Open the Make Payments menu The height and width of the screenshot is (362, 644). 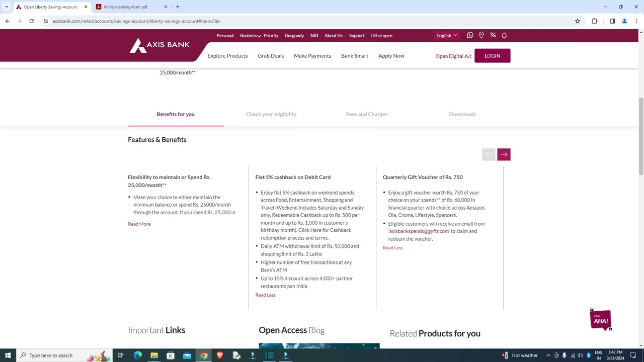tap(312, 56)
